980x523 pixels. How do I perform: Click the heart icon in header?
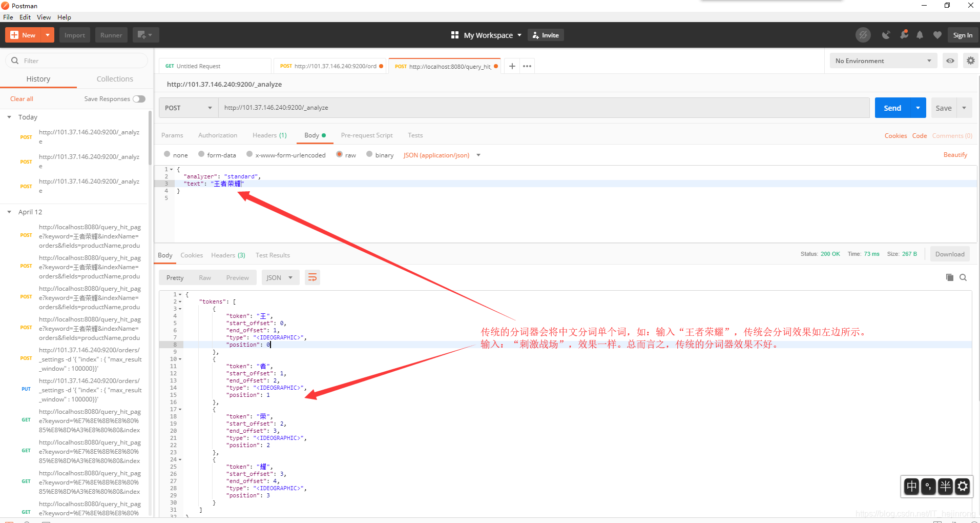pyautogui.click(x=937, y=35)
